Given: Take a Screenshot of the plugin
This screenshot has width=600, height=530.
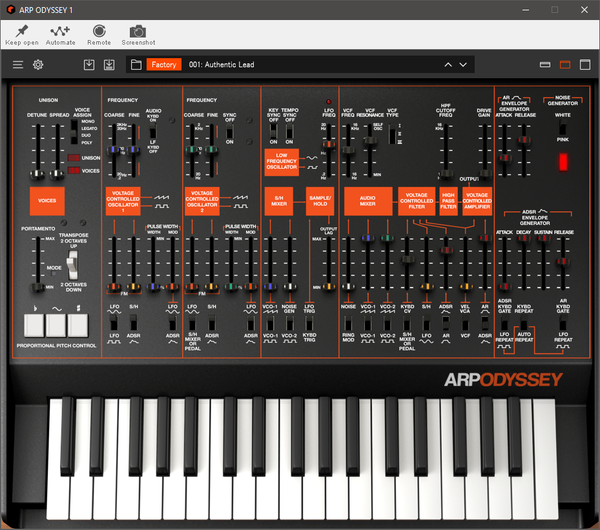Looking at the screenshot, I should click(x=138, y=35).
